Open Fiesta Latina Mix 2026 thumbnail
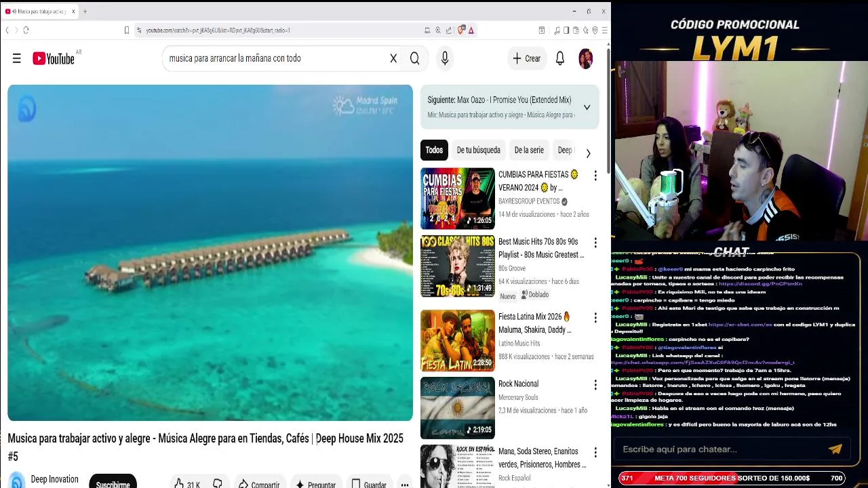Screen dimensions: 868x488 click(x=458, y=340)
